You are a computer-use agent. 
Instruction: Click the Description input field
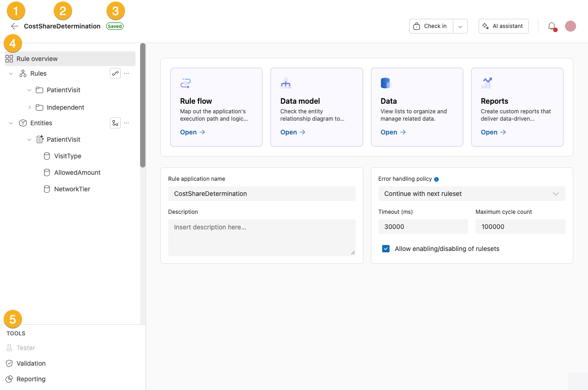click(261, 237)
